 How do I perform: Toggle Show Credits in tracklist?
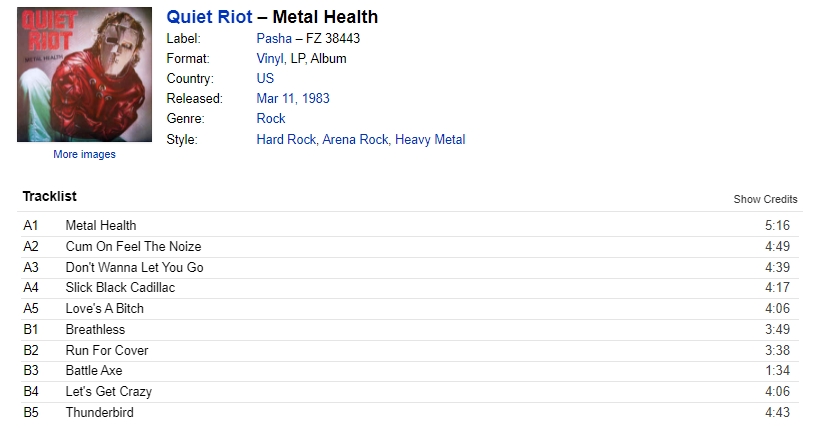(x=765, y=199)
